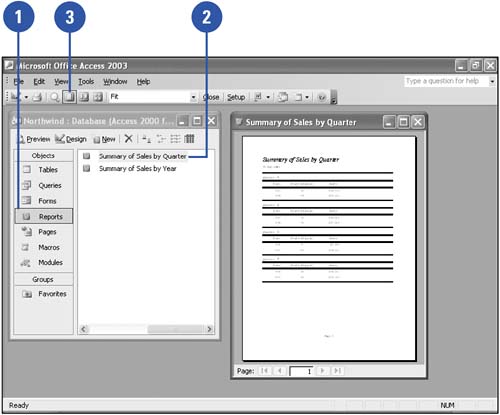
Task: Select the Zoom magnifier tool
Action: (55, 97)
